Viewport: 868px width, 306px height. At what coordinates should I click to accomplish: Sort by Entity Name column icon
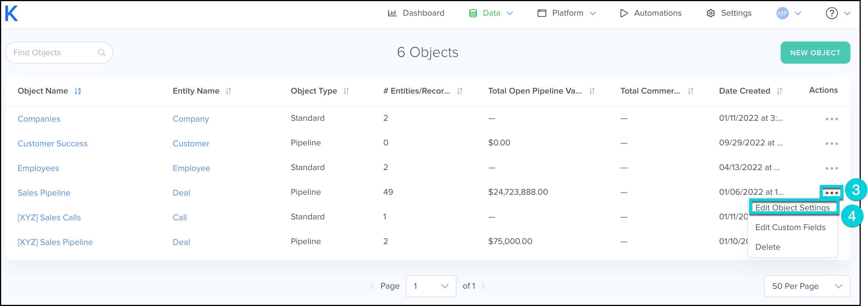pyautogui.click(x=228, y=91)
